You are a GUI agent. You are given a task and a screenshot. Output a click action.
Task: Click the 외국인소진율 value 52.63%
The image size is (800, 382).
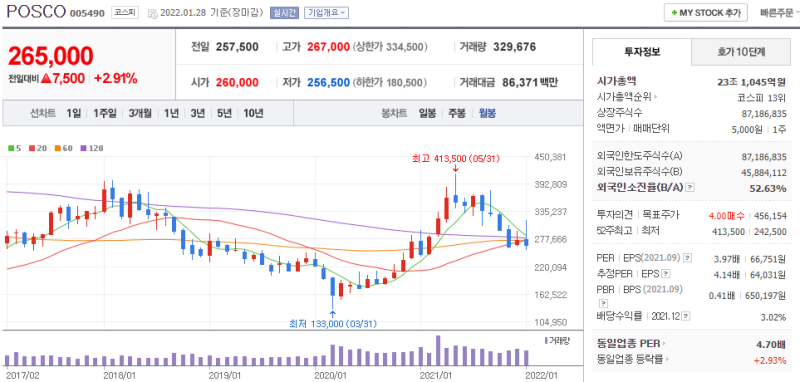point(768,188)
